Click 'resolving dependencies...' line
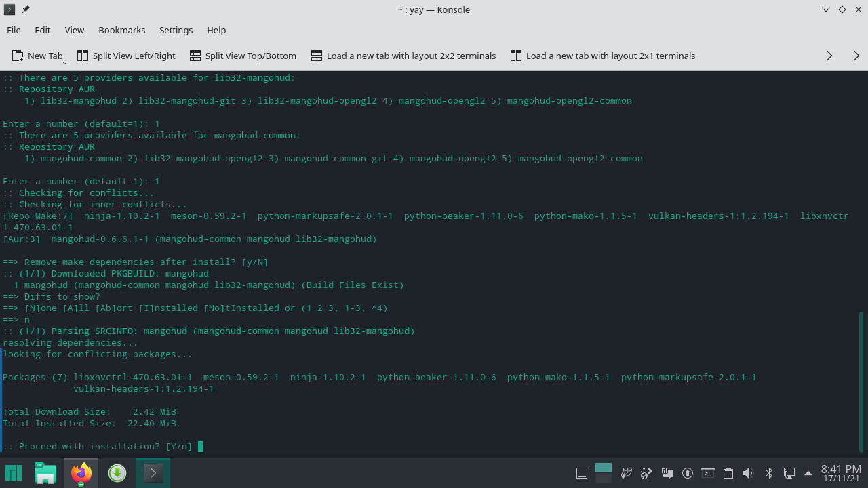The image size is (868, 488). (71, 342)
